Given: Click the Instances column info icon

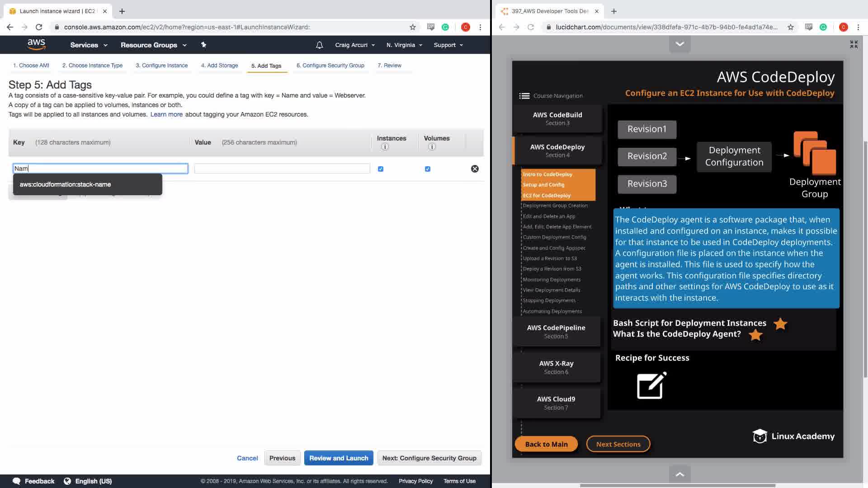Looking at the screenshot, I should (x=385, y=147).
